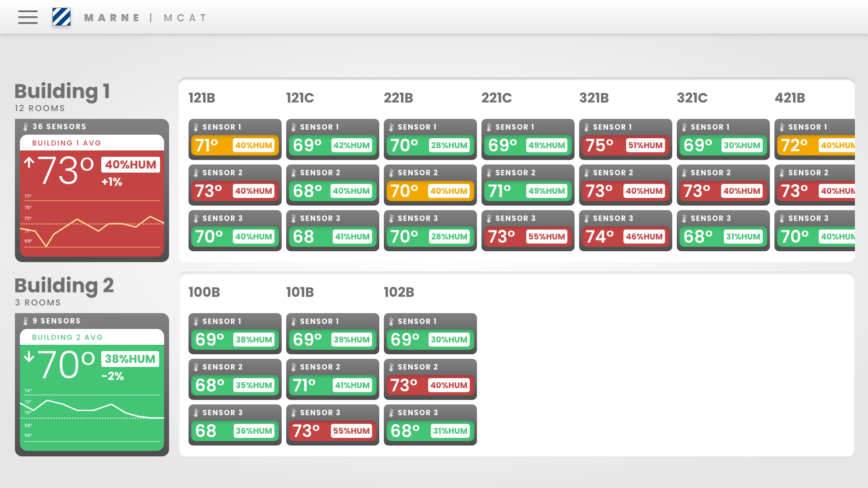
Task: Click the Building 2 temperature trend chart
Action: (x=92, y=416)
